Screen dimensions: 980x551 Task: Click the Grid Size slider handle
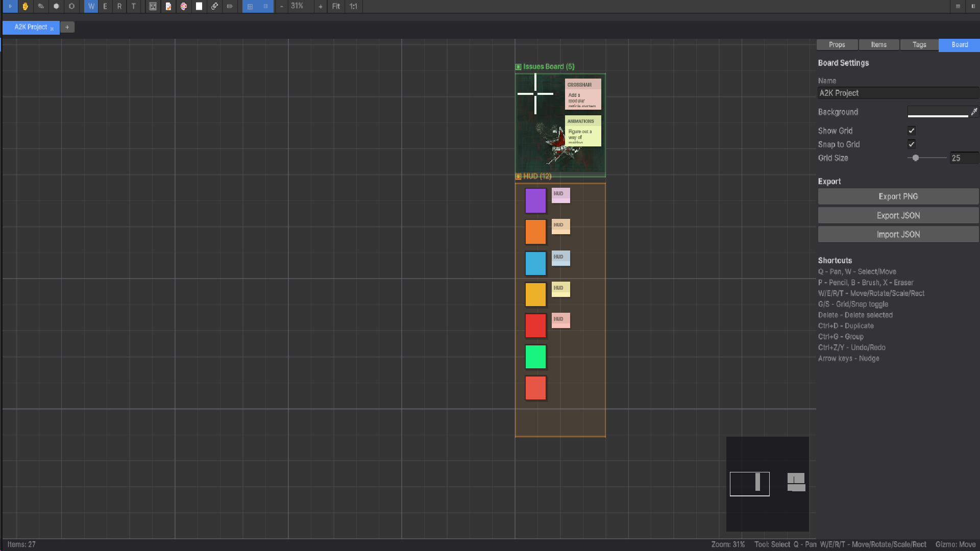click(x=916, y=158)
